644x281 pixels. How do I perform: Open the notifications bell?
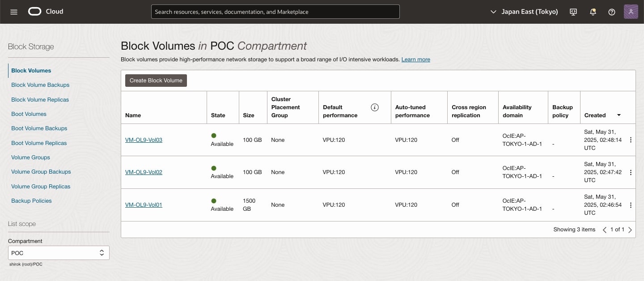pos(593,12)
